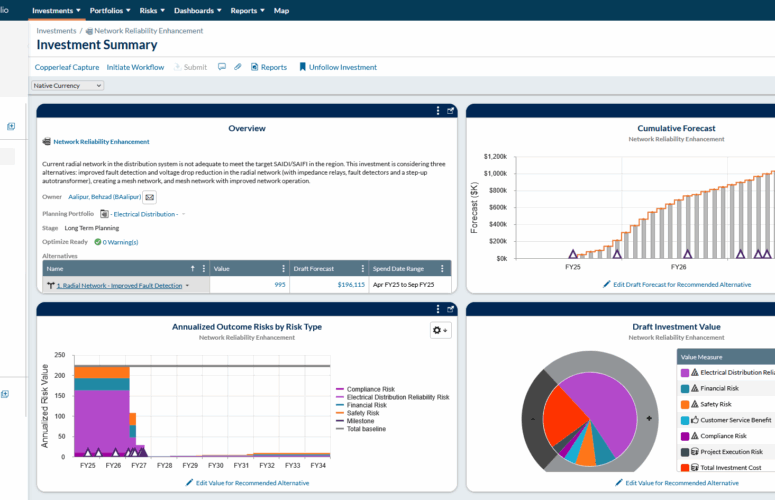The image size is (775, 500).
Task: Click the Initiate Workflow link
Action: [136, 67]
